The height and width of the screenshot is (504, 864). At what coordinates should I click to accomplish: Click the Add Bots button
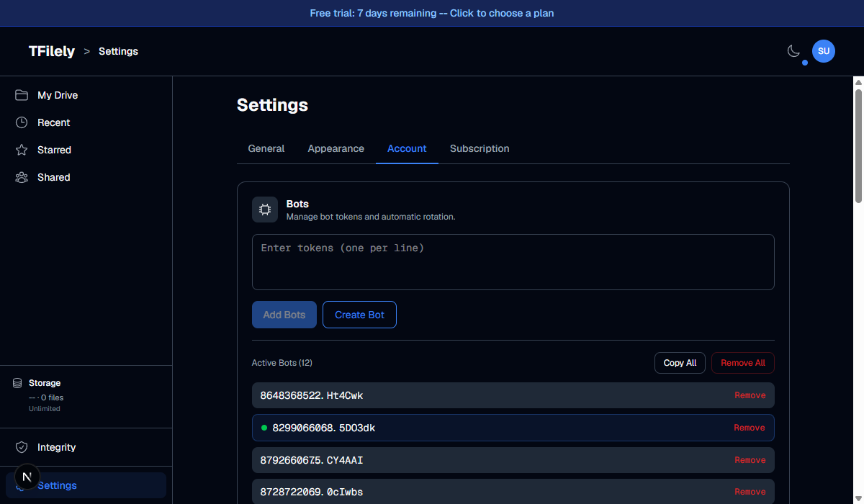[284, 315]
